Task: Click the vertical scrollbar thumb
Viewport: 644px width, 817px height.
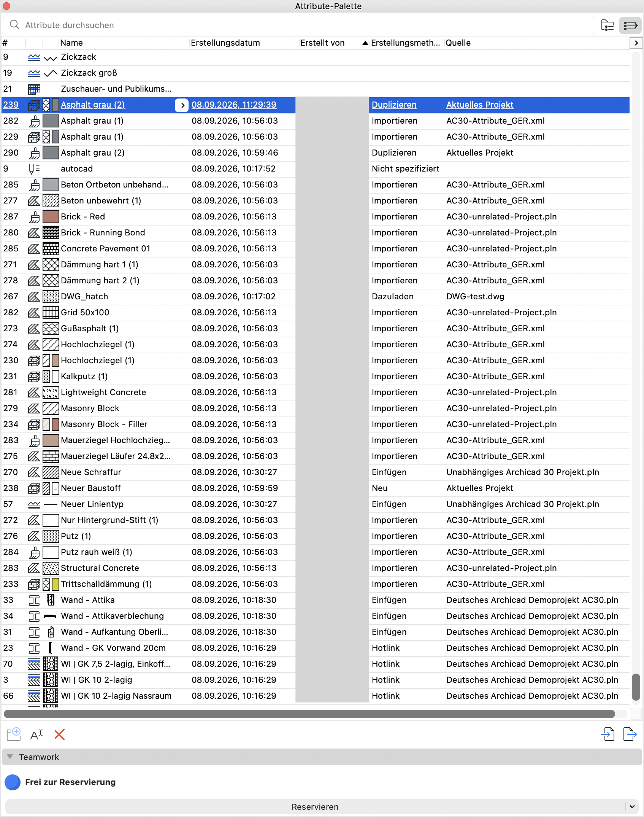Action: click(636, 687)
